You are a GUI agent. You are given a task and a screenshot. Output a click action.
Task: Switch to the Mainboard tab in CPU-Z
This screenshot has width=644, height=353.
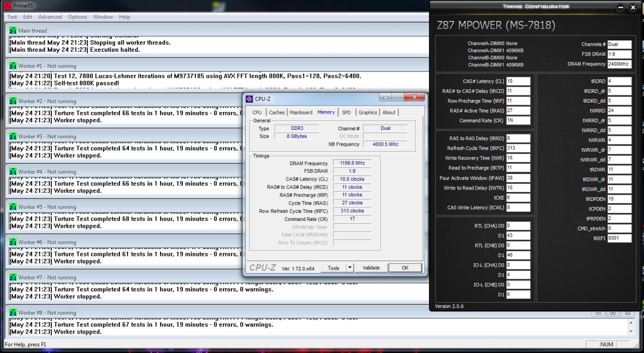(x=301, y=112)
